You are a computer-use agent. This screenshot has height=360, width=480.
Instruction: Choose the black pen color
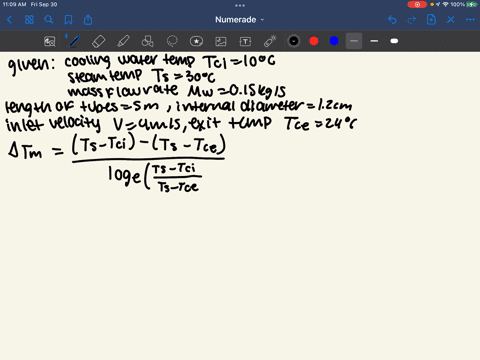pos(294,41)
